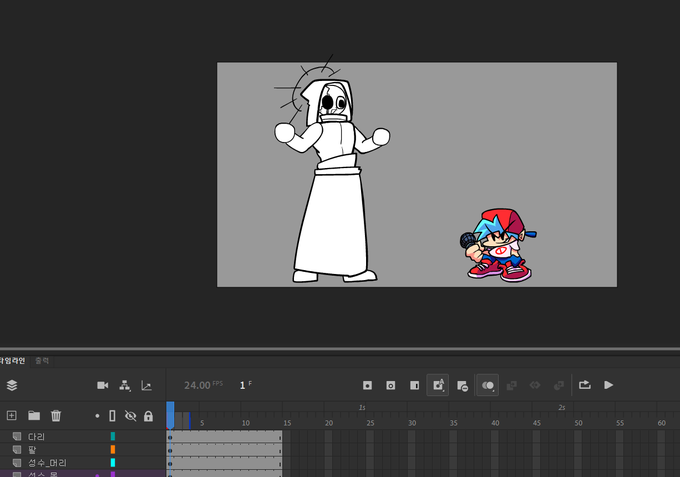The width and height of the screenshot is (680, 477).
Task: Click the blue playhead on the timeline ruler
Action: [170, 415]
